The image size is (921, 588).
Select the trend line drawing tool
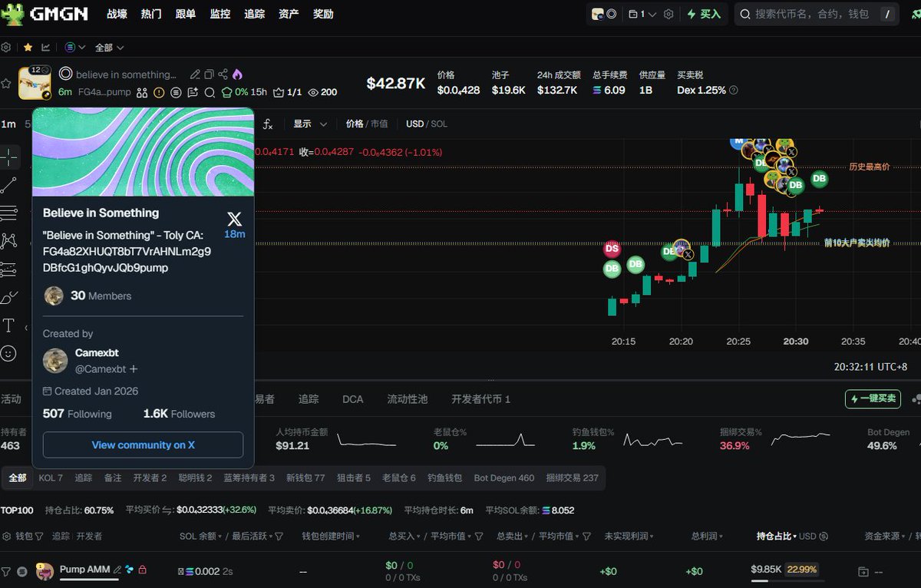(x=10, y=184)
